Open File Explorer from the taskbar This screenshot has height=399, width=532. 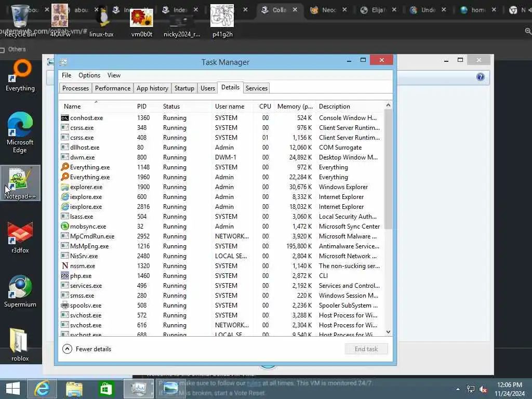[x=74, y=389]
